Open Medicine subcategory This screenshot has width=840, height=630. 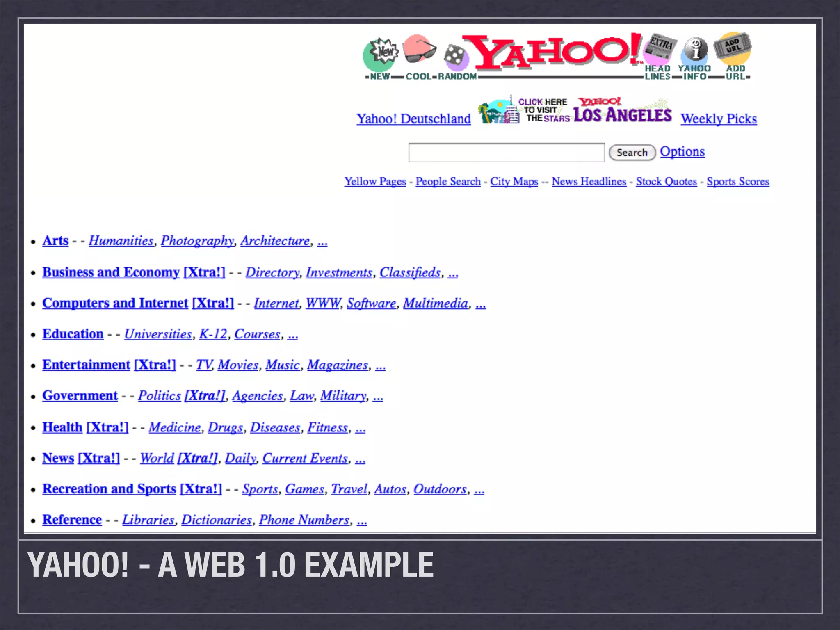tap(175, 427)
